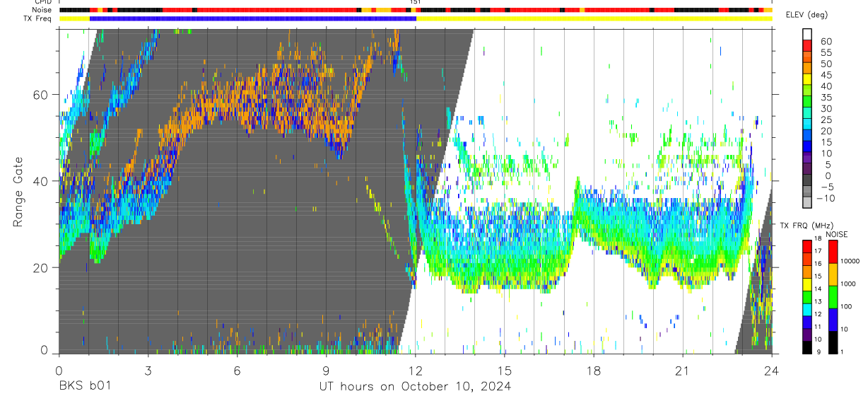
Task: Pick the yellow 40–45 degree elevation swatch
Action: click(x=807, y=80)
